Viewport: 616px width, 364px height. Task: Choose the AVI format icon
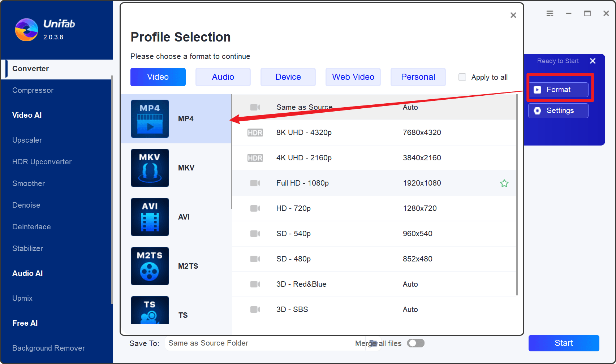point(150,217)
